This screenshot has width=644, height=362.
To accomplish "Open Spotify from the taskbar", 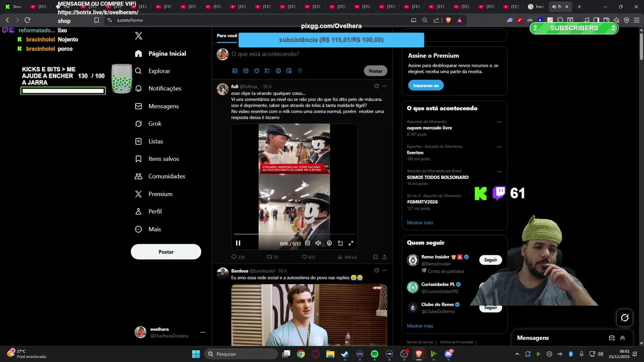I will coord(374,354).
